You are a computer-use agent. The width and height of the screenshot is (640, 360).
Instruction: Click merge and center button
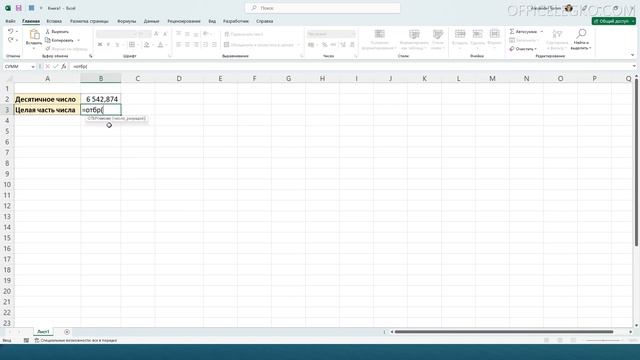tap(259, 44)
